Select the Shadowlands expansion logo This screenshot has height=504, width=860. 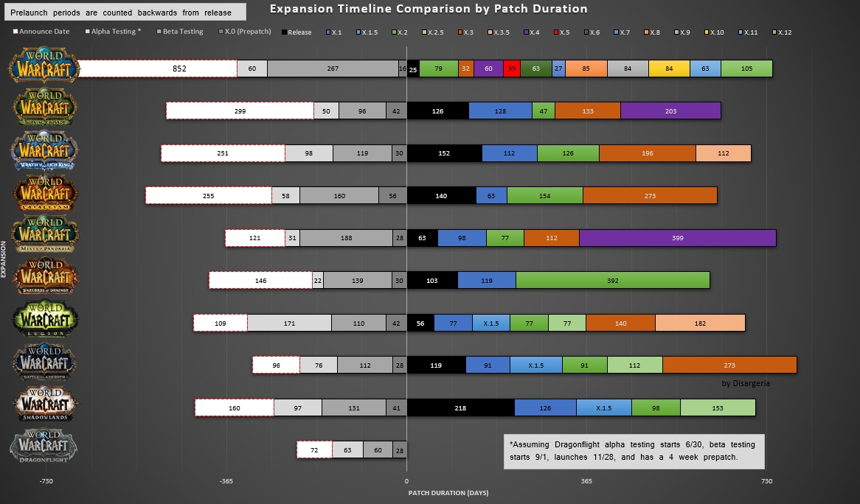pos(45,407)
